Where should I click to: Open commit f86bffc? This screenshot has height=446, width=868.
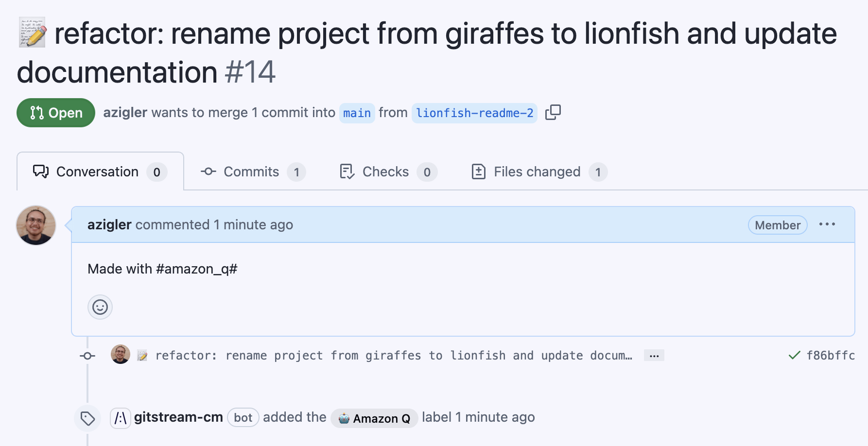tap(831, 356)
